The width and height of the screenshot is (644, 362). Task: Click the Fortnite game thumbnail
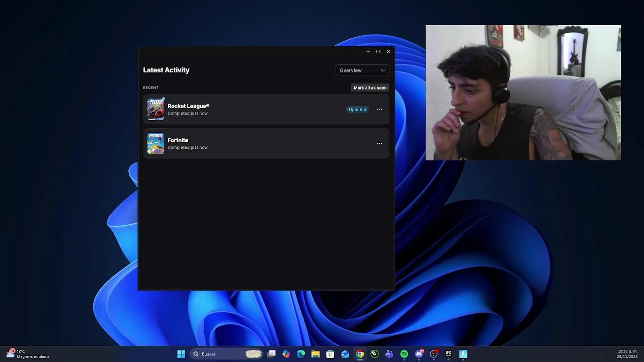(155, 143)
